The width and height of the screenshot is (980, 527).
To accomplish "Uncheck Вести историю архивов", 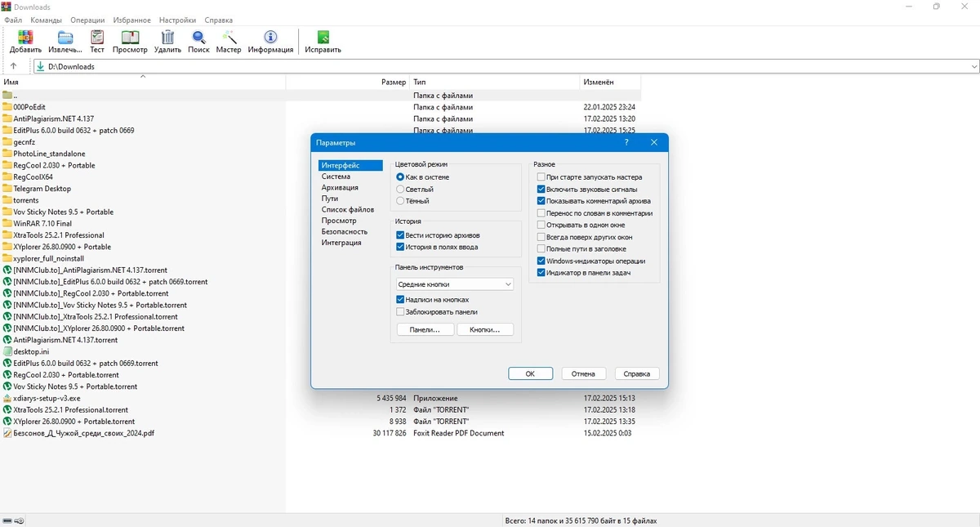I will click(x=400, y=235).
